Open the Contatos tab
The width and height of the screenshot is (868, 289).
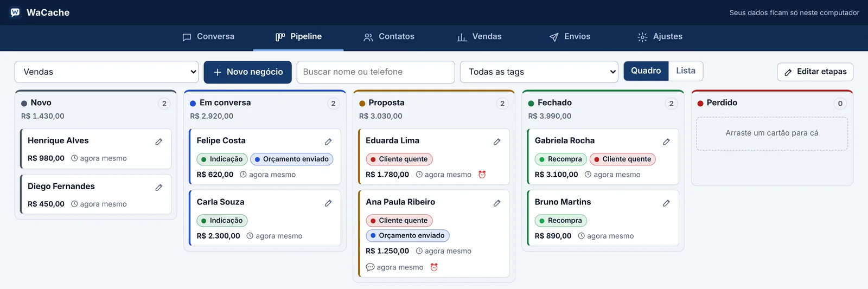point(389,37)
